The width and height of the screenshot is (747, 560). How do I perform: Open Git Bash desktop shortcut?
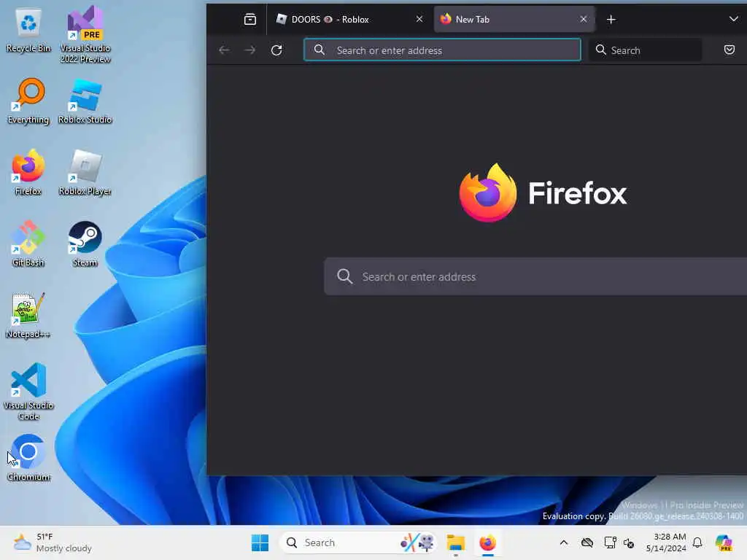coord(28,244)
